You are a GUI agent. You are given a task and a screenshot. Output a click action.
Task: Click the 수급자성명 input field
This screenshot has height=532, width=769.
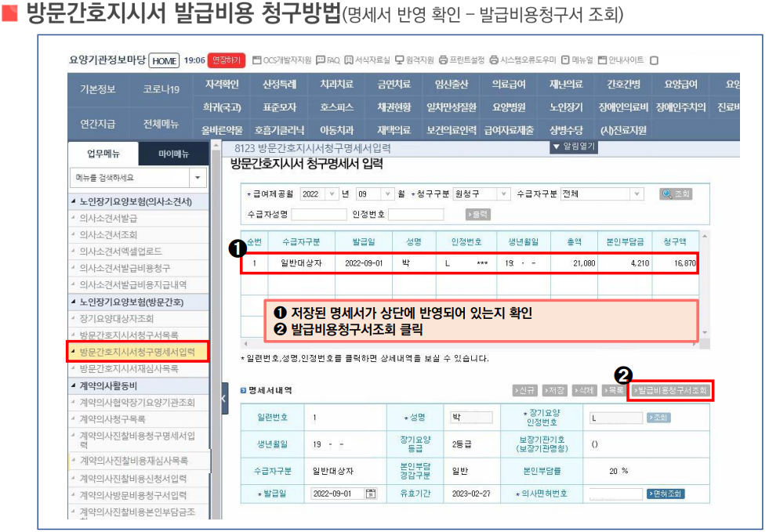319,215
